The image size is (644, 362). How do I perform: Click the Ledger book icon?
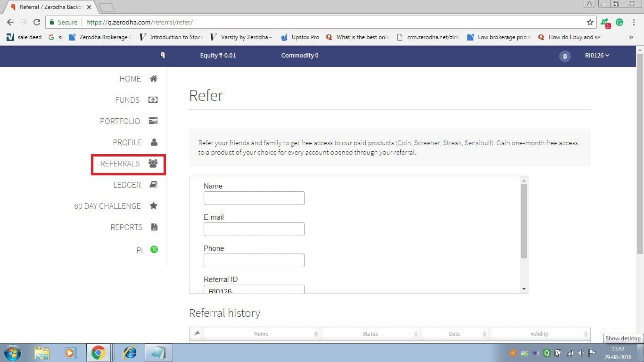[x=153, y=185]
